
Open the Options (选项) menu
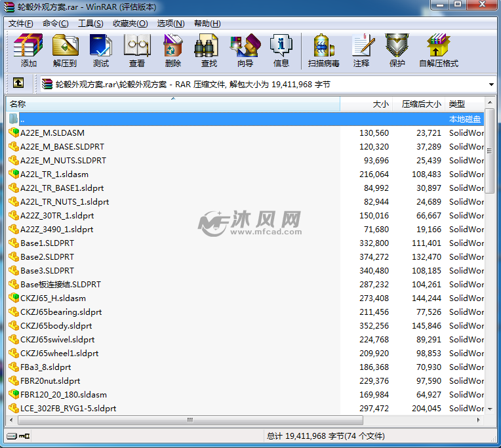coord(170,24)
